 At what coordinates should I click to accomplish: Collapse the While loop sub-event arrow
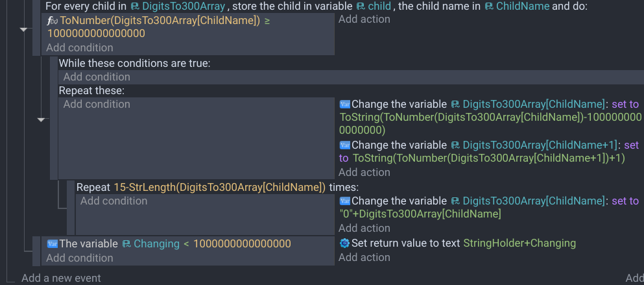(41, 119)
